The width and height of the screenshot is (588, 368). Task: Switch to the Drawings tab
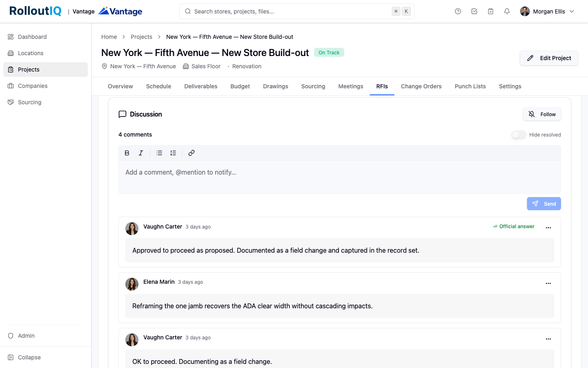click(276, 86)
